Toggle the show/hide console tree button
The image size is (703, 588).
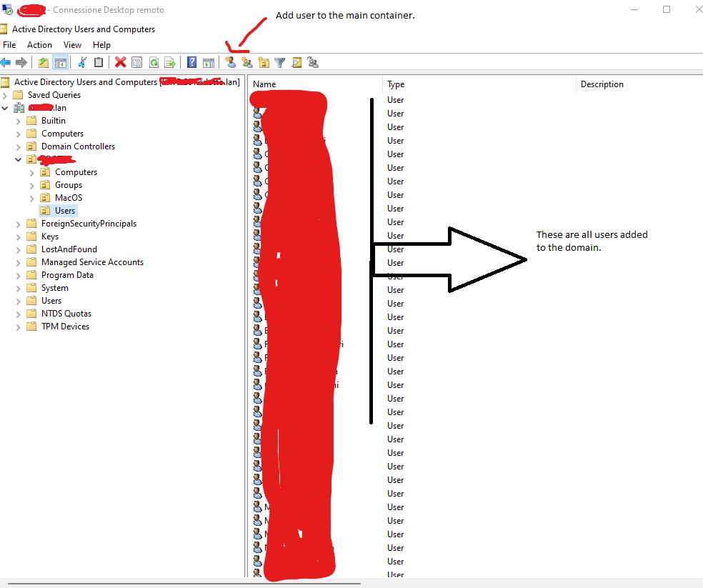tap(61, 63)
